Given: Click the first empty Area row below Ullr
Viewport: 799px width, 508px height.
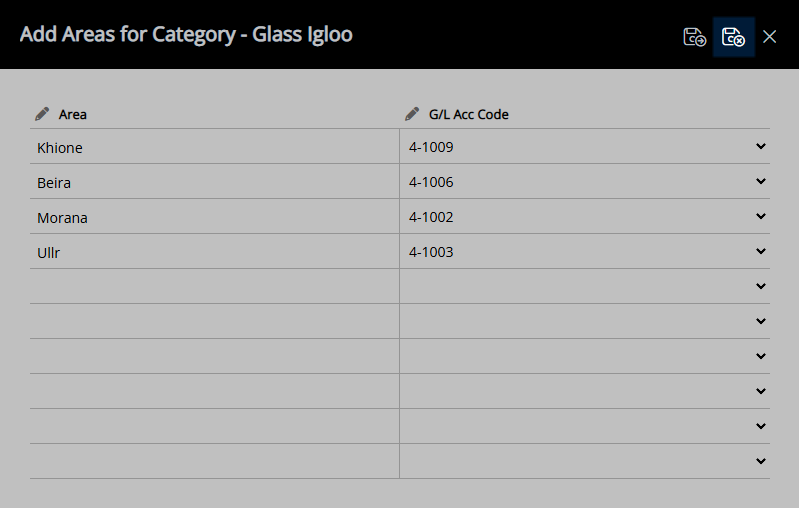Looking at the screenshot, I should 215,287.
